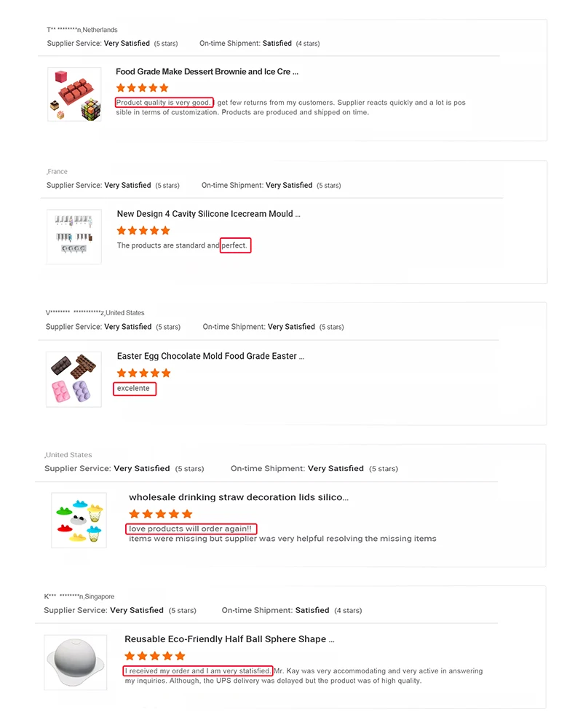Screen dimensions: 575x728
Task: Click 'I received my order and I am very satisfied.'
Action: tap(197, 670)
